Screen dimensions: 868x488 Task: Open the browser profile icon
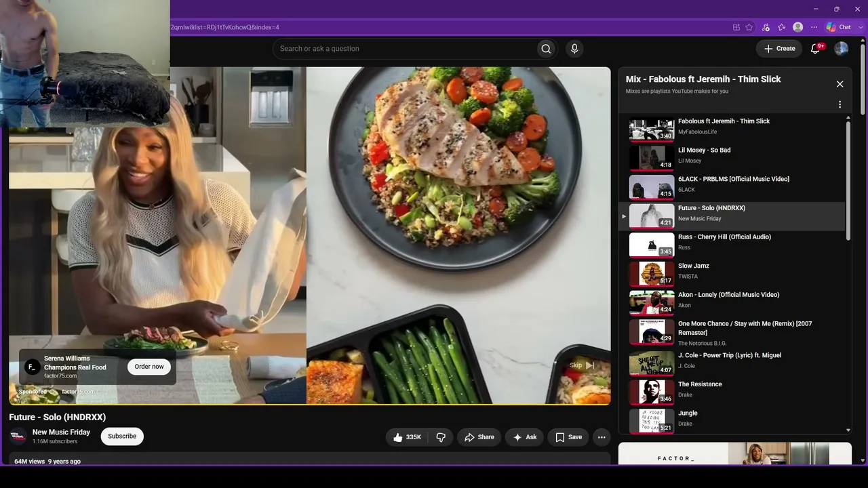[x=798, y=27]
